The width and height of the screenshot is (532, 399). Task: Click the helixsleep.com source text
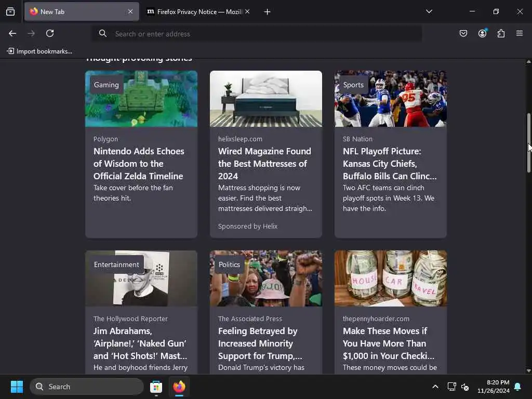click(240, 139)
